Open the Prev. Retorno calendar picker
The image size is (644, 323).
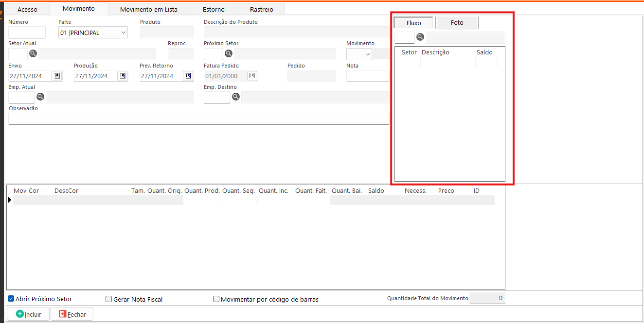coord(187,76)
